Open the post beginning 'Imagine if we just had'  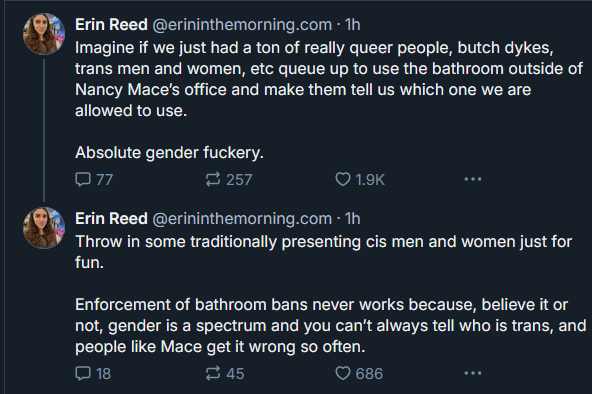(x=329, y=100)
